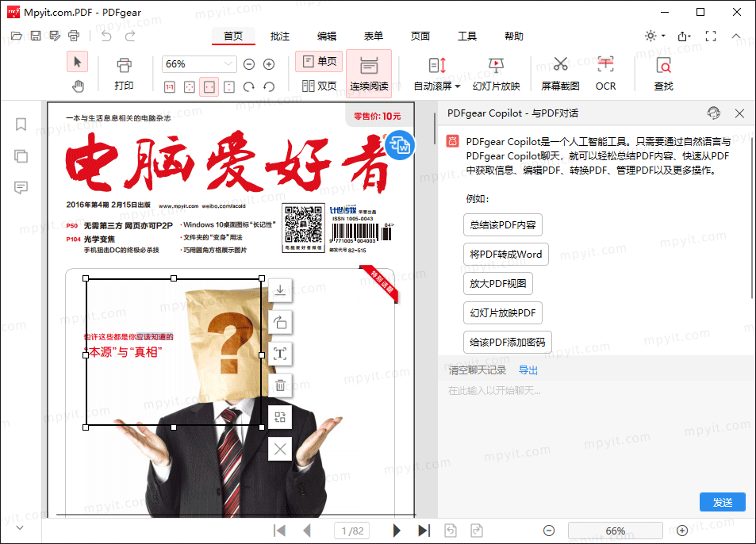This screenshot has width=756, height=544.
Task: Zoom in with plus icon beside 66% box
Action: pyautogui.click(x=269, y=64)
